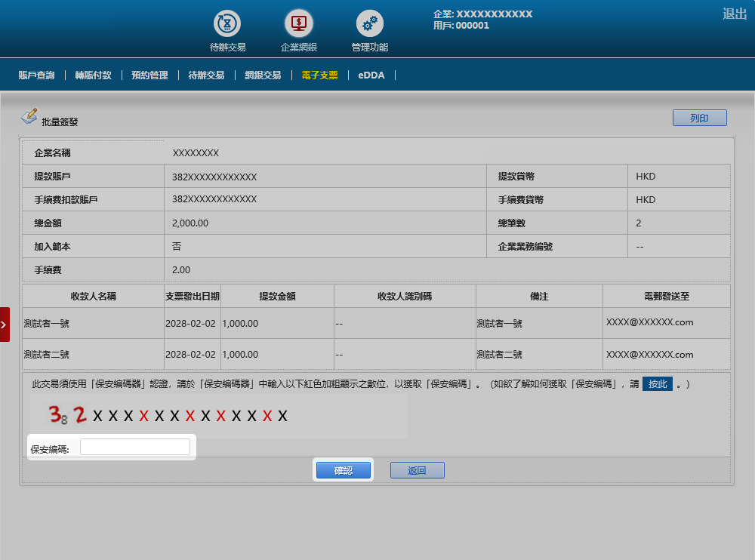Viewport: 755px width, 560px height.
Task: Open the 管理功能 gears icon
Action: coord(369,24)
